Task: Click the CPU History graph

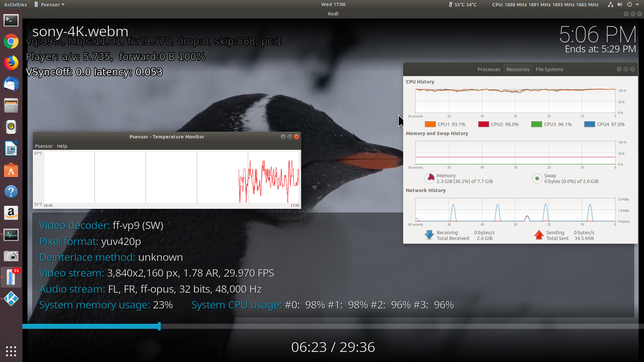Action: click(x=515, y=101)
